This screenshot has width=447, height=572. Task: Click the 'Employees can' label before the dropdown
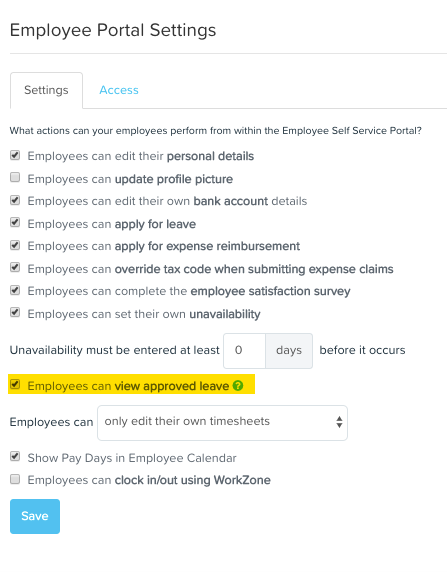click(x=51, y=422)
